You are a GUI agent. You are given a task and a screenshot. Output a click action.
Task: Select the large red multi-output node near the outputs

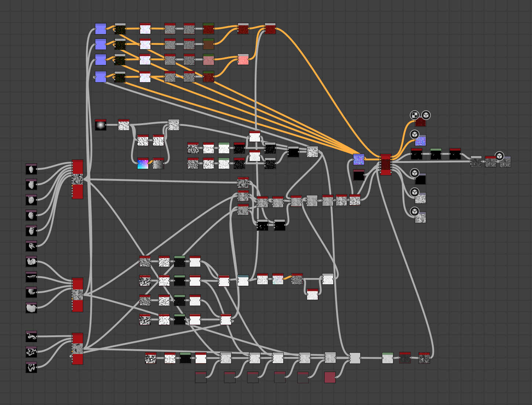point(386,165)
